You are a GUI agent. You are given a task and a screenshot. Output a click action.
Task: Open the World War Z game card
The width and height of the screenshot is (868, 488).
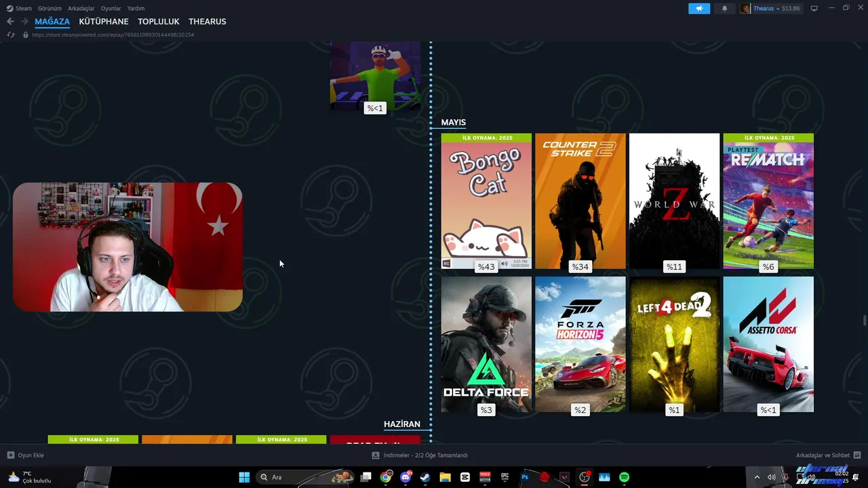(674, 201)
